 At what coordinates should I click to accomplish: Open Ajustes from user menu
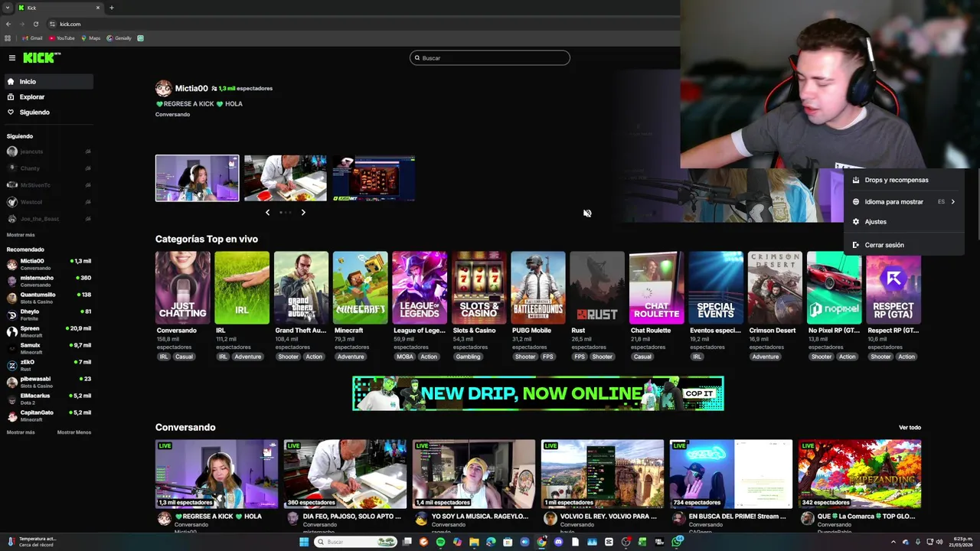(903, 222)
